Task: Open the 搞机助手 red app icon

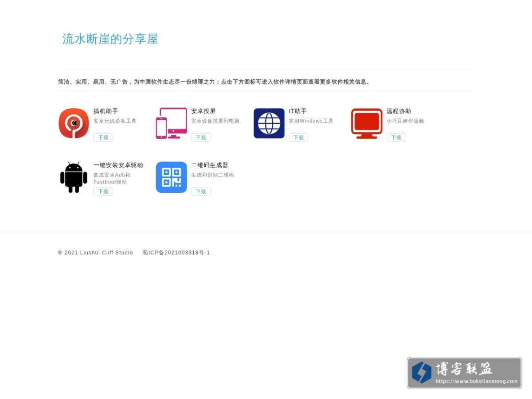Action: (74, 123)
